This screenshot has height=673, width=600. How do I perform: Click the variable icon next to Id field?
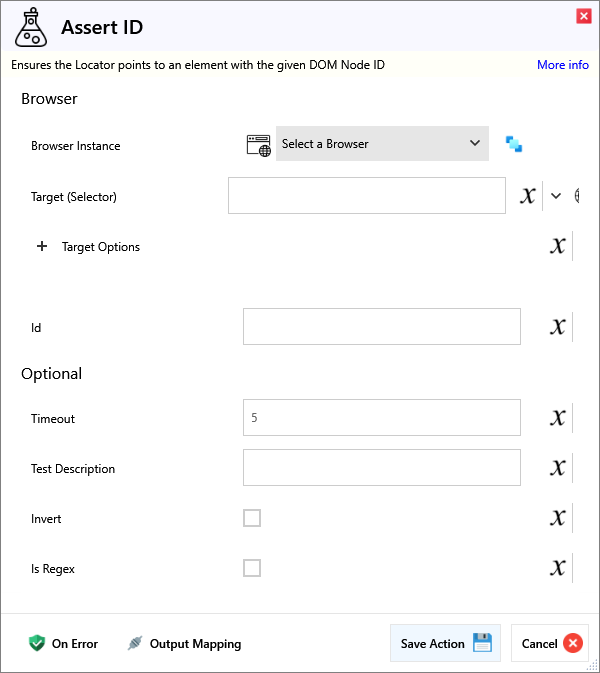[x=558, y=327]
